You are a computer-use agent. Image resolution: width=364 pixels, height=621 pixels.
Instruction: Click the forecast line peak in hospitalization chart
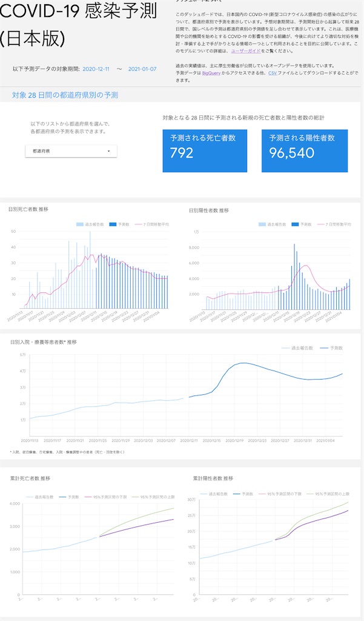pos(243,363)
